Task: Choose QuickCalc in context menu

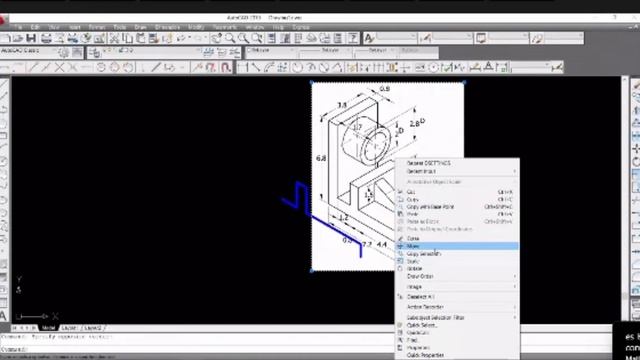Action: [457, 333]
